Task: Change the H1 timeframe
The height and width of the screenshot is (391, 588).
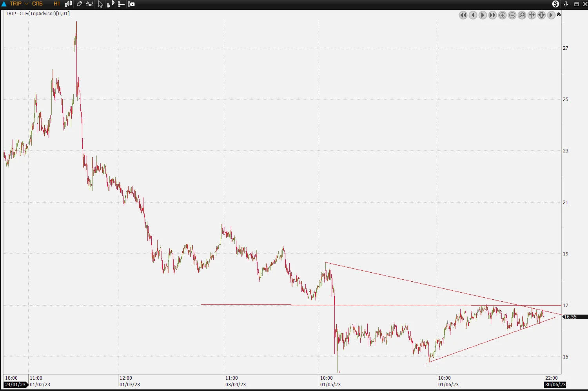Action: 57,4
